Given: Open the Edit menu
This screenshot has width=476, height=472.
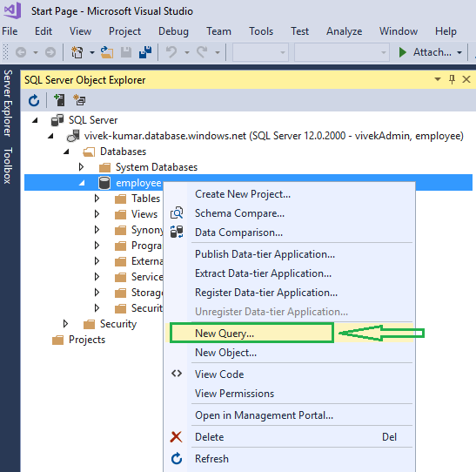Looking at the screenshot, I should click(x=44, y=31).
